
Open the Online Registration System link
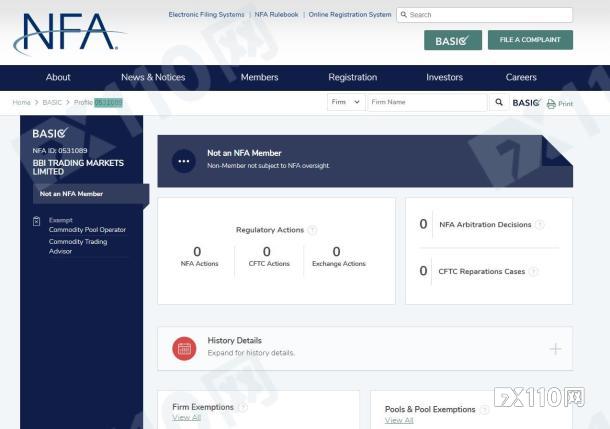350,15
